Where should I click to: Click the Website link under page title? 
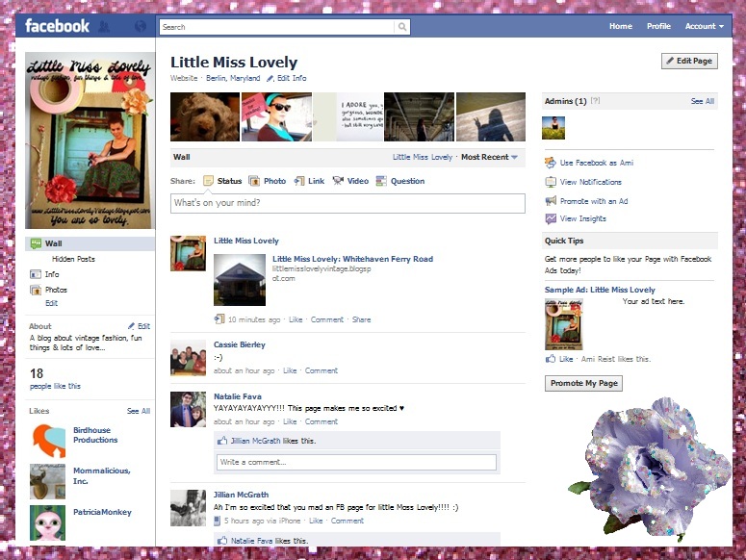click(x=184, y=78)
